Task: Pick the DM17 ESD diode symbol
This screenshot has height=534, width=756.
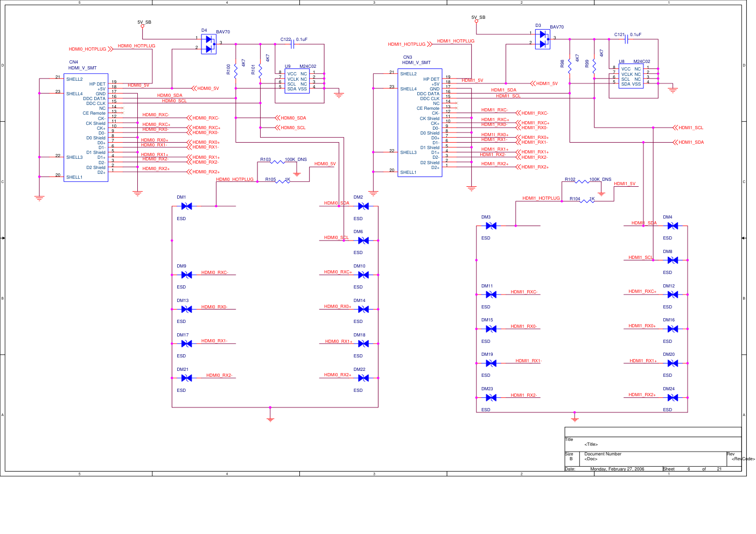Action: pos(187,344)
